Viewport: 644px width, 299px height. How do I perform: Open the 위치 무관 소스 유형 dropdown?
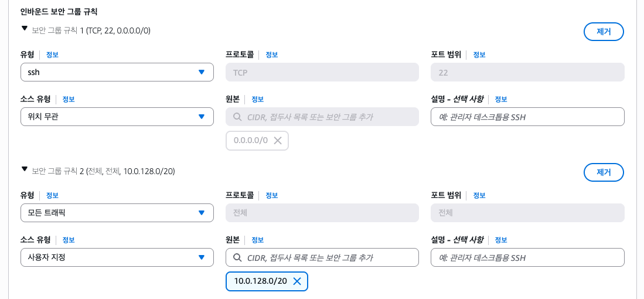117,117
